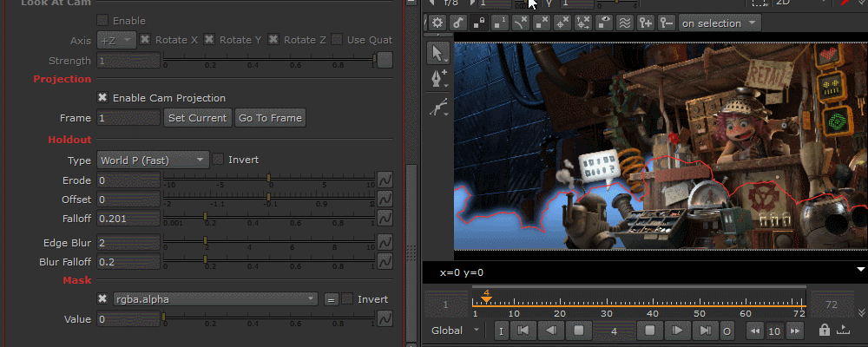Click the Edge Blur slider track
Viewport: 868px width, 347px height.
coord(268,241)
